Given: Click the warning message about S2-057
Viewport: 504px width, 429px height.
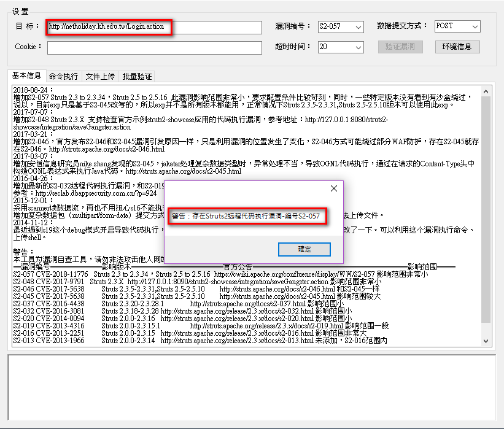Looking at the screenshot, I should click(246, 216).
